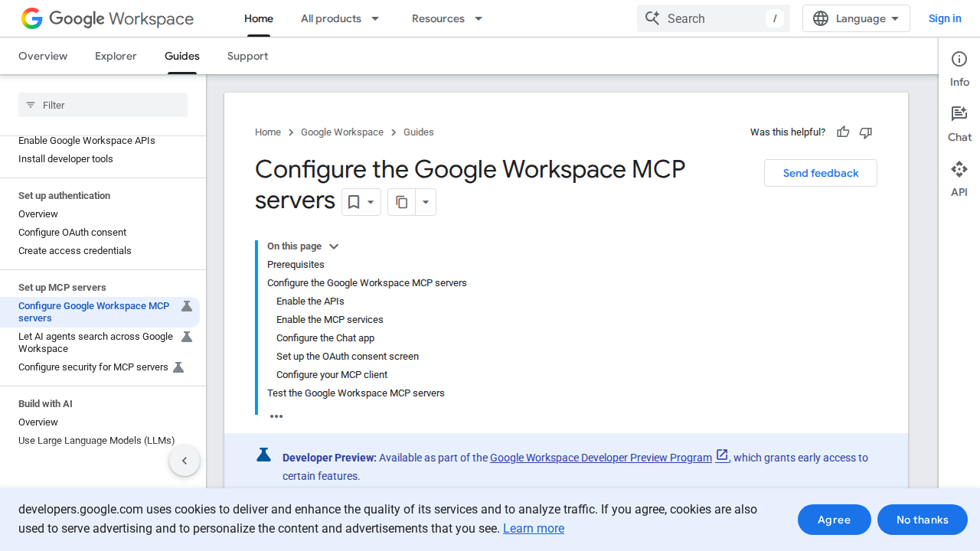Jump to Prerequisites section
The image size is (980, 551).
point(296,265)
